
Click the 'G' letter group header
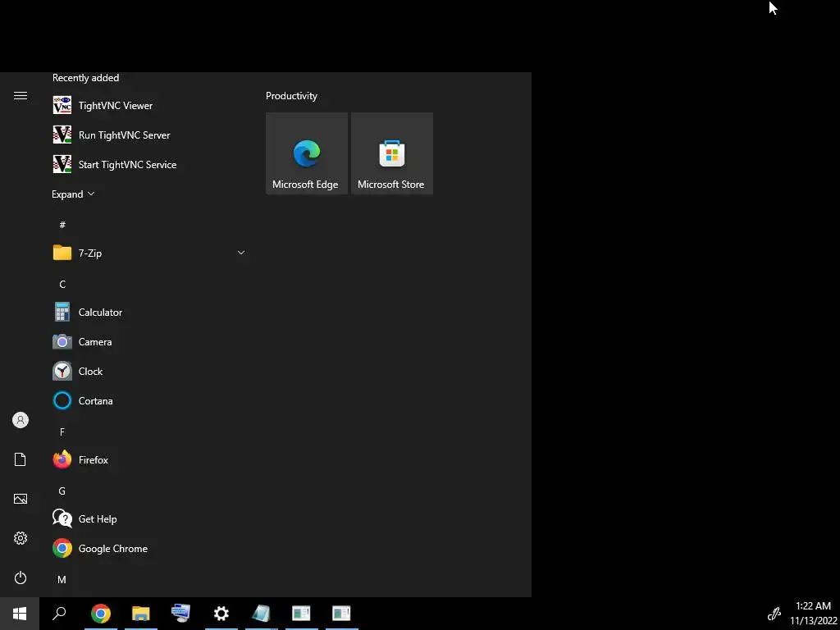[62, 491]
